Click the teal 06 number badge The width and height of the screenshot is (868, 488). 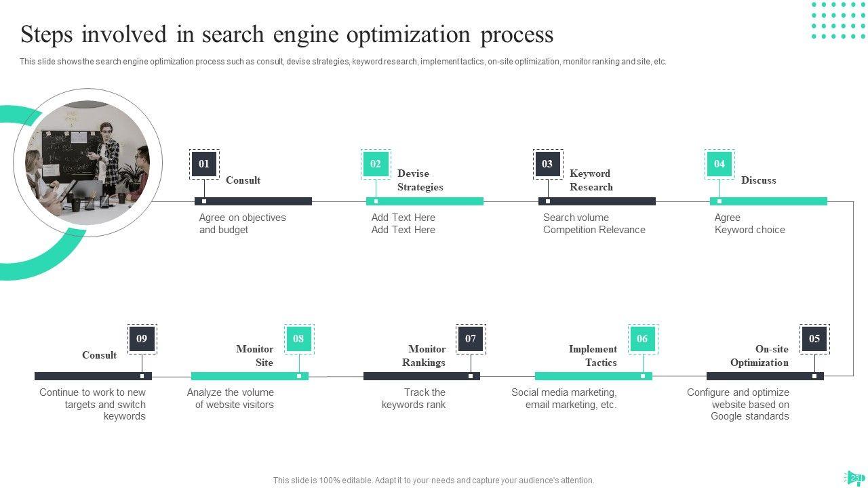[642, 339]
